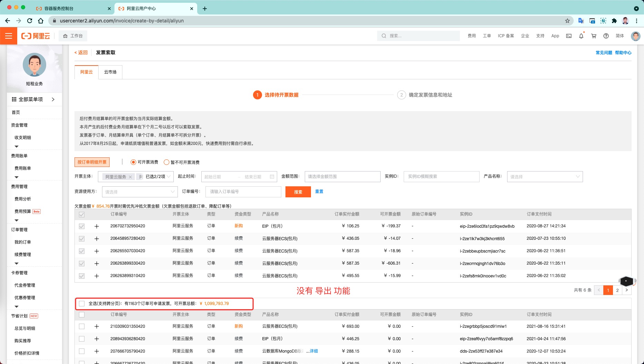This screenshot has height=364, width=644.
Task: Open the 开票主体 multi-select dropdown
Action: point(136,177)
